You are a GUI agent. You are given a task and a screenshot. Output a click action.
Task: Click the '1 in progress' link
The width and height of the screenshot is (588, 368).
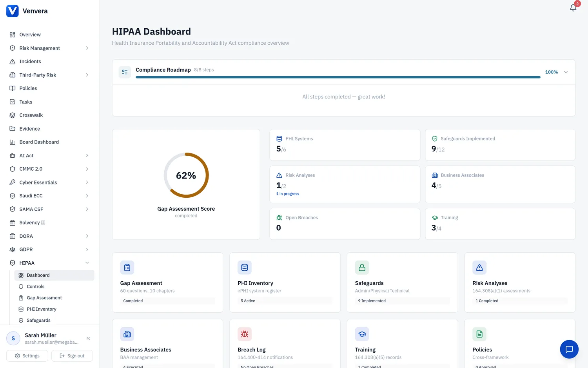click(x=288, y=194)
